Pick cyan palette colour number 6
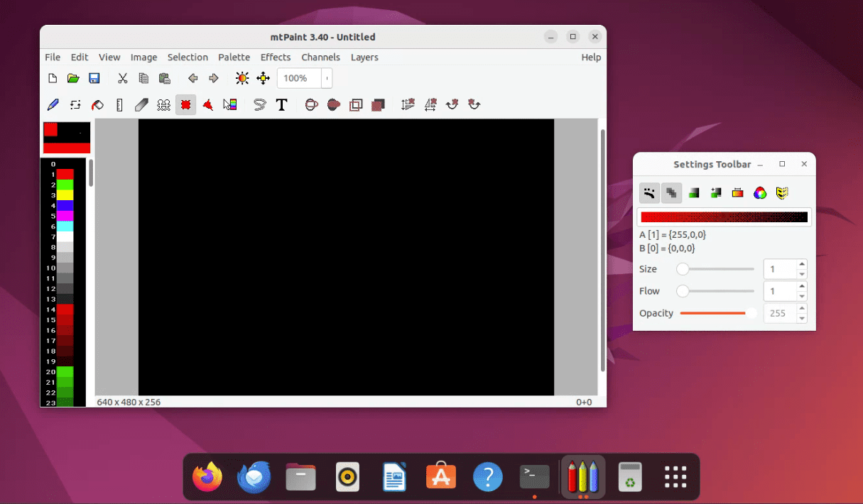Image resolution: width=863 pixels, height=504 pixels. coord(65,226)
